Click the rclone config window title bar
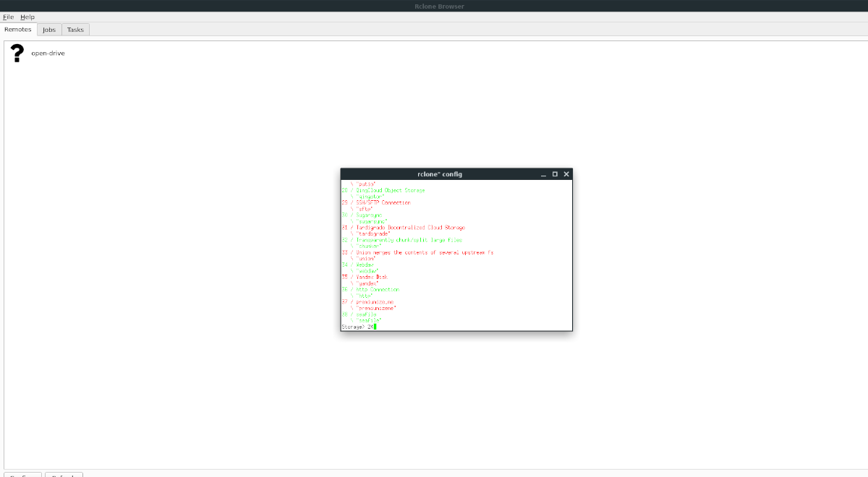This screenshot has width=868, height=477. (x=440, y=174)
